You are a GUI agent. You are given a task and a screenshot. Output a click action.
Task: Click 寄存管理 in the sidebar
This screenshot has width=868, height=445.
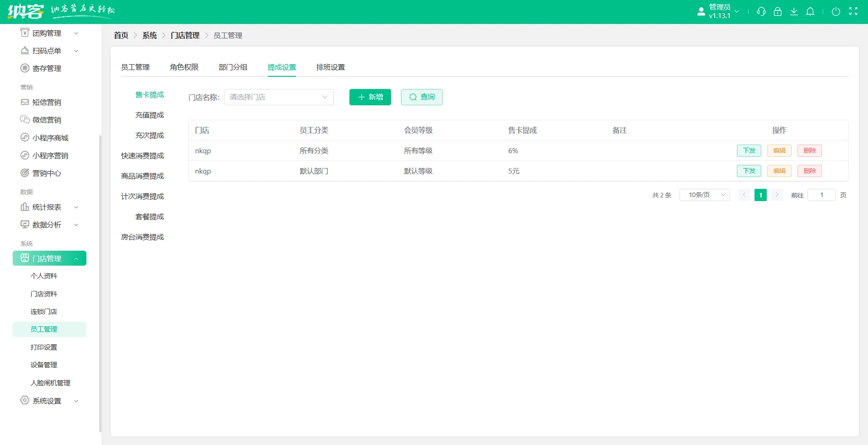pos(47,68)
